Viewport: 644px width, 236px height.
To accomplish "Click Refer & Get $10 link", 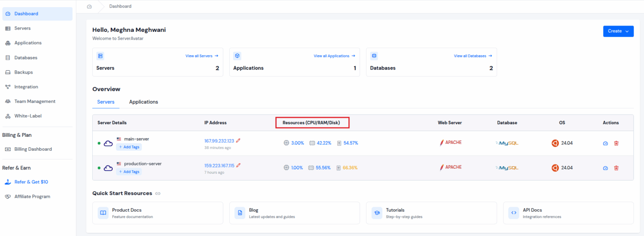I will [31, 182].
